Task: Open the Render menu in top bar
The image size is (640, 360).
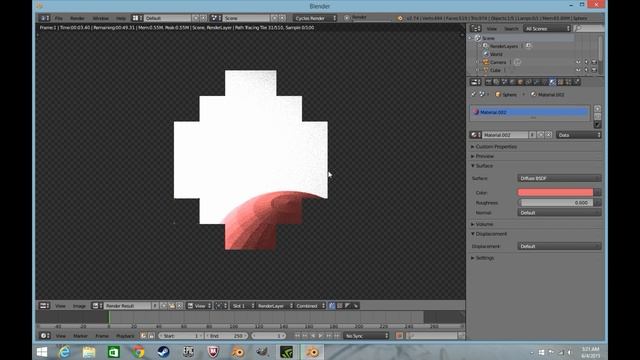Action: coord(77,18)
